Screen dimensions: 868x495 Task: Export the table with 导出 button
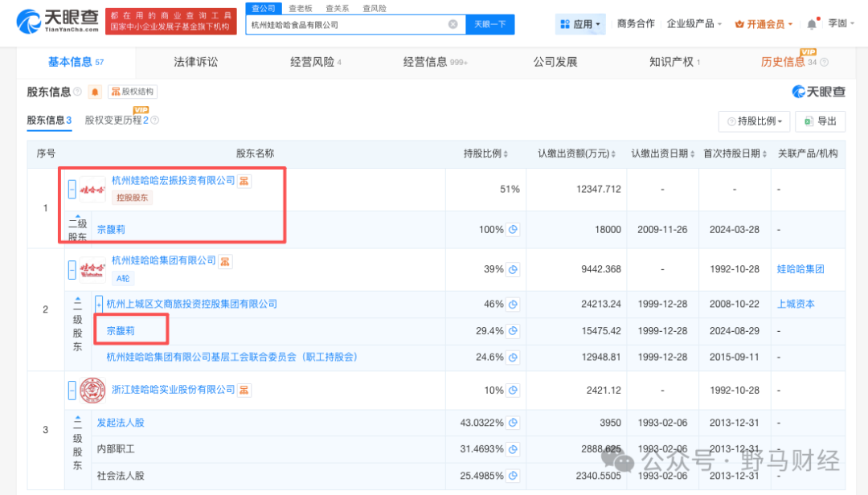(821, 121)
